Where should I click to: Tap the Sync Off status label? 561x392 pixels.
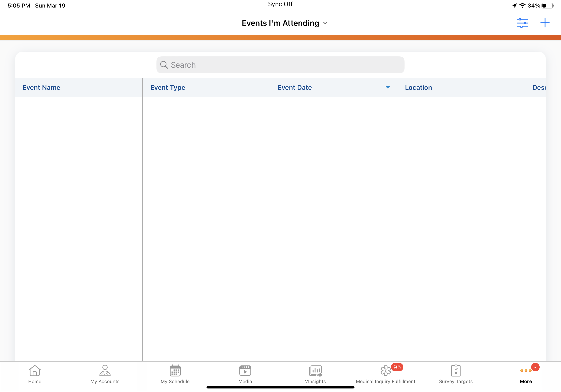tap(280, 4)
